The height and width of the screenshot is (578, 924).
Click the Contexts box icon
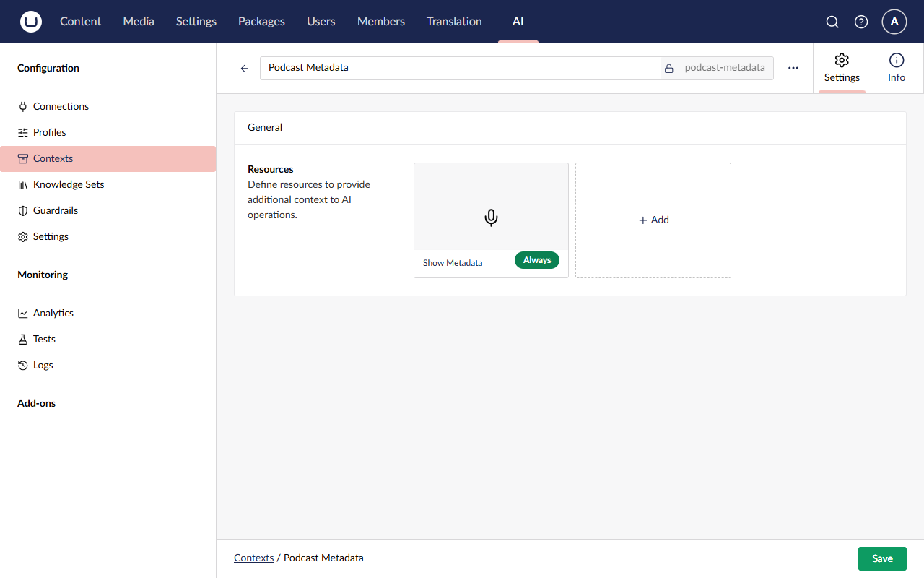click(23, 158)
